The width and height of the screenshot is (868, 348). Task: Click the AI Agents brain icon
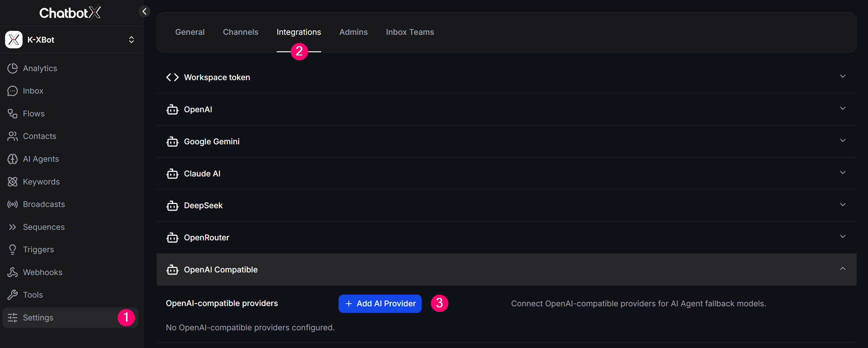13,159
